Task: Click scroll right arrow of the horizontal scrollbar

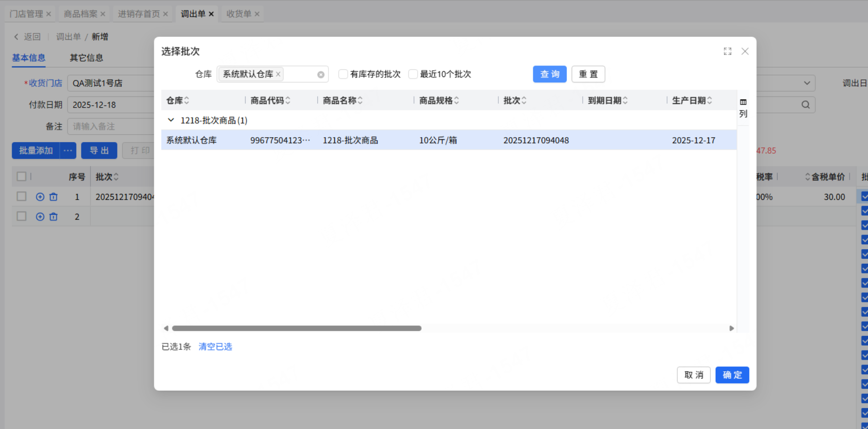Action: (731, 328)
